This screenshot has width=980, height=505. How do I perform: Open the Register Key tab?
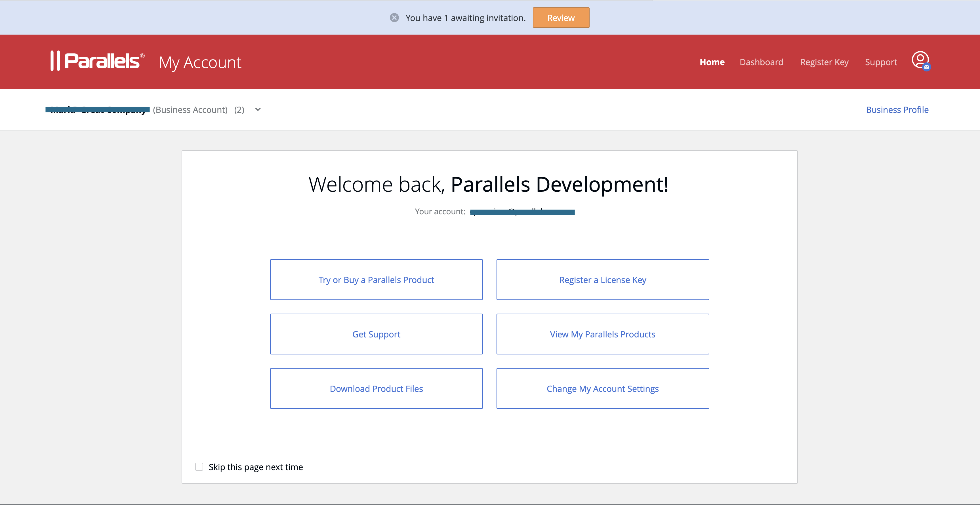coord(824,62)
